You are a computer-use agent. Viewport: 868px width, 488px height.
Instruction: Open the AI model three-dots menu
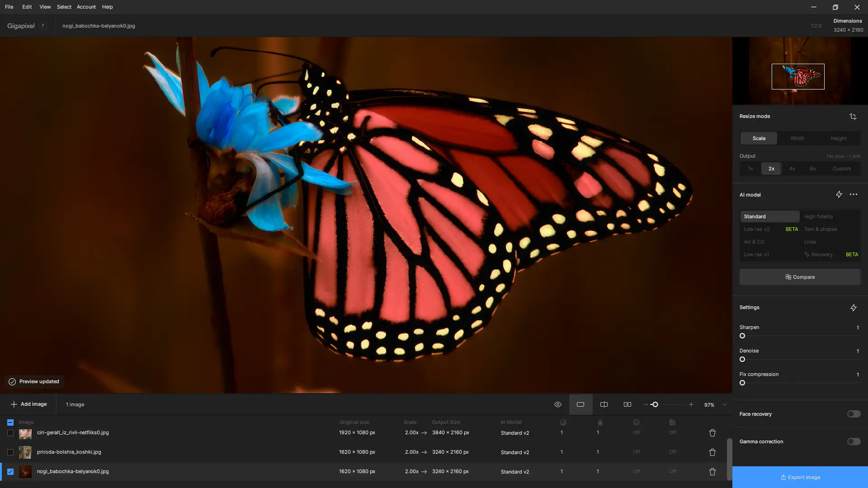point(853,194)
